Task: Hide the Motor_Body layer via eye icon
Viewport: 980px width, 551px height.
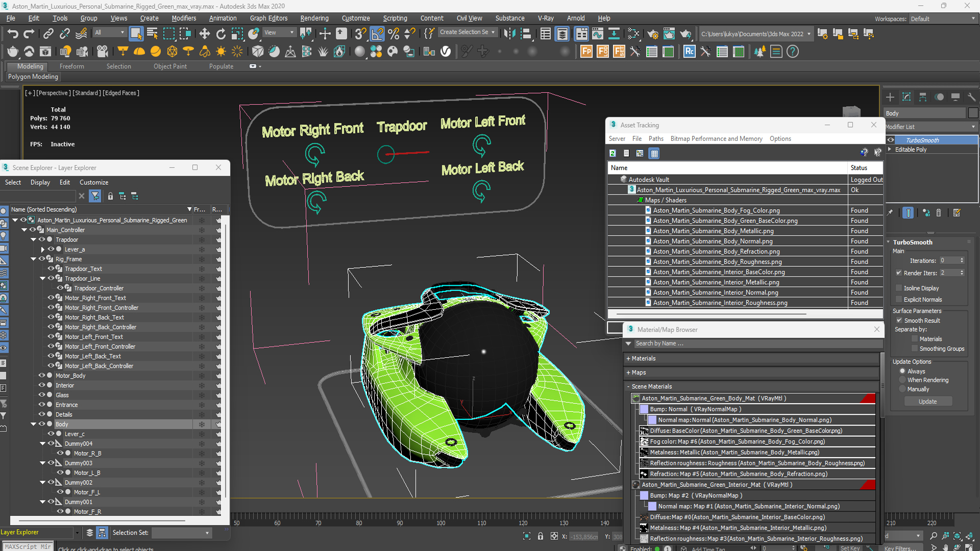Action: click(42, 375)
